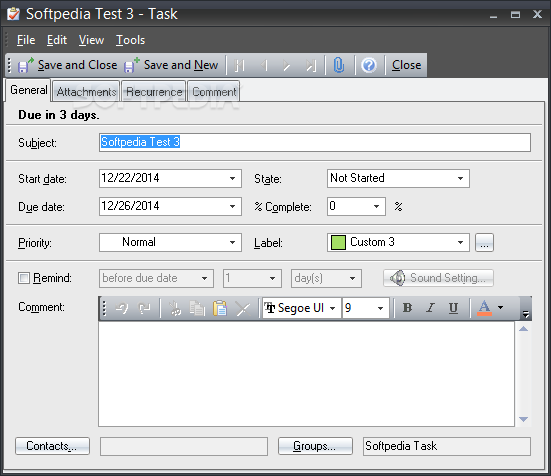551x476 pixels.
Task: Open the Priority dropdown showing Normal
Action: click(232, 242)
